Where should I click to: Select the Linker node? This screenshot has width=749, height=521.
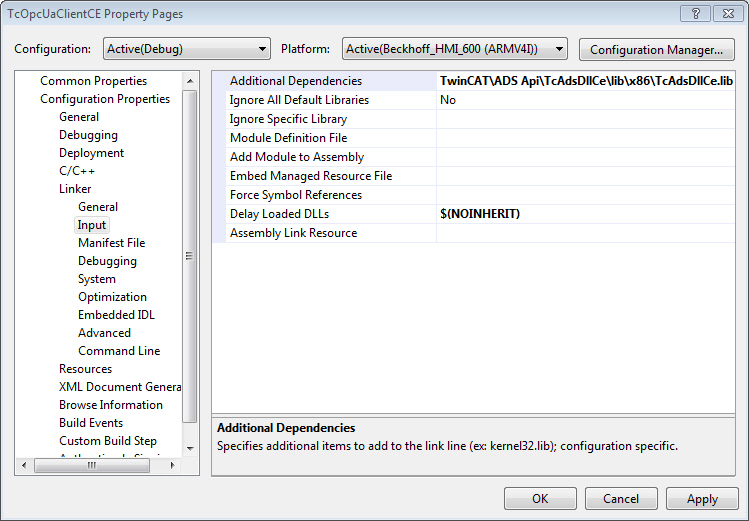pos(75,189)
